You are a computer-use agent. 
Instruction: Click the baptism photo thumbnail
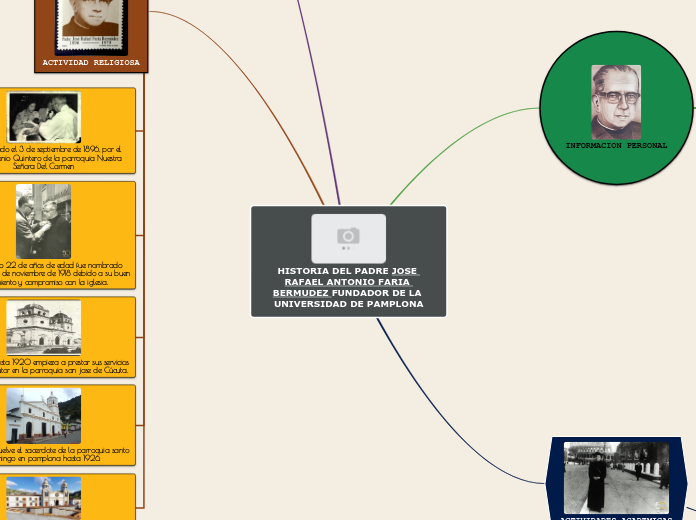44,117
